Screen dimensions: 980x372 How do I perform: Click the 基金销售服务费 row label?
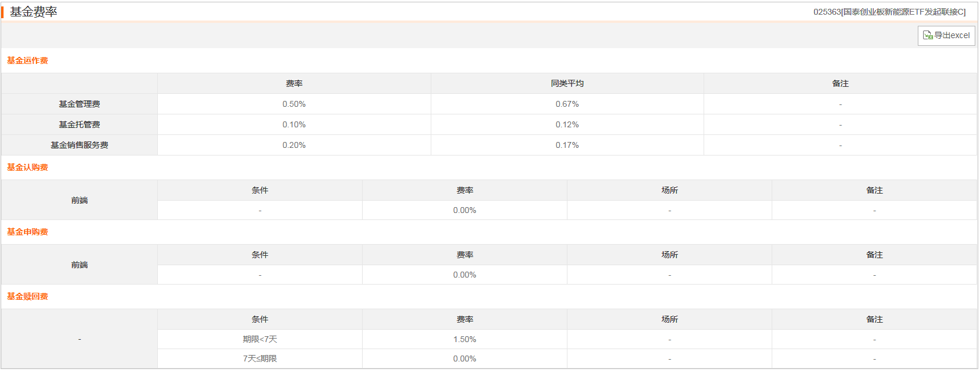[x=79, y=145]
